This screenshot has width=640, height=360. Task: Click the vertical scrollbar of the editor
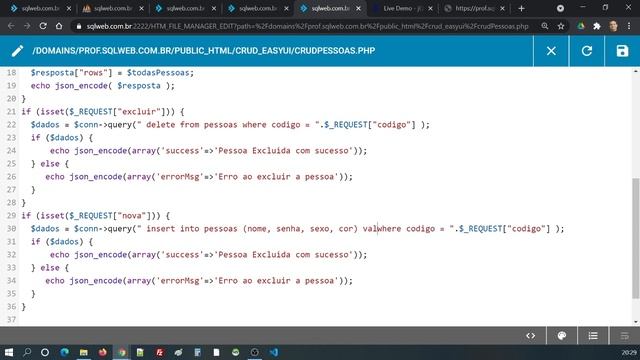click(636, 238)
